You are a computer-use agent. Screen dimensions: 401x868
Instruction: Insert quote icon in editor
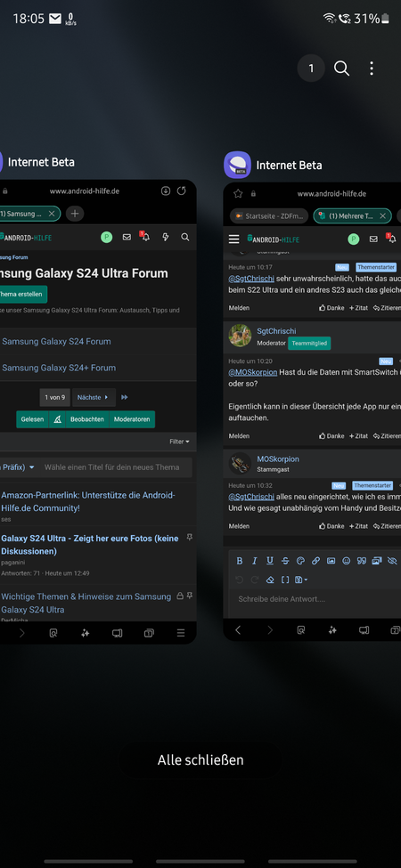(x=362, y=561)
